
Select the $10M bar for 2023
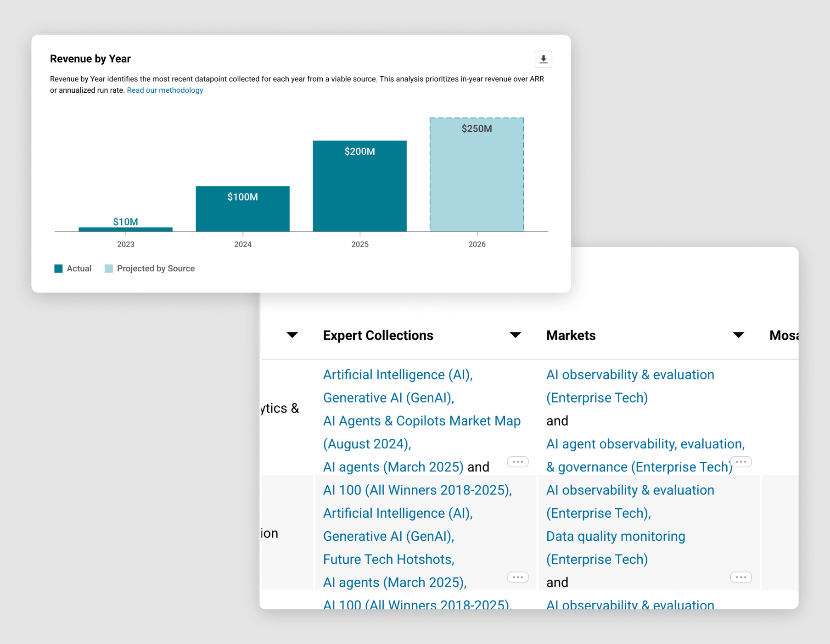click(x=125, y=229)
